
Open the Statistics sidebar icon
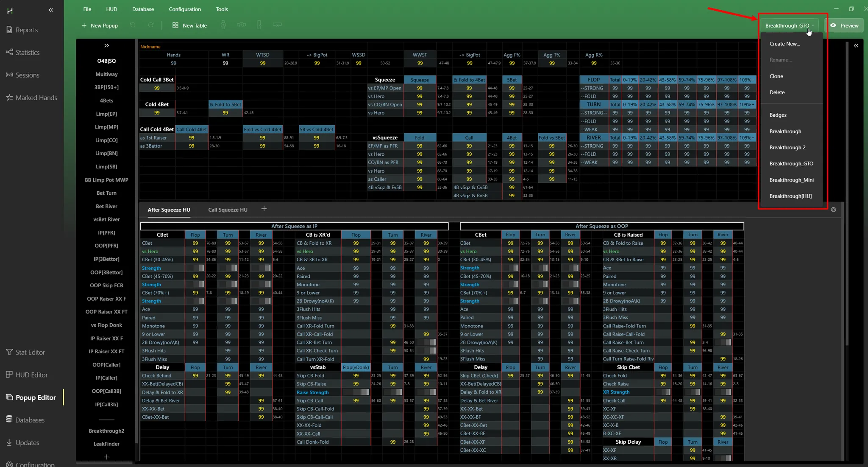pyautogui.click(x=9, y=52)
